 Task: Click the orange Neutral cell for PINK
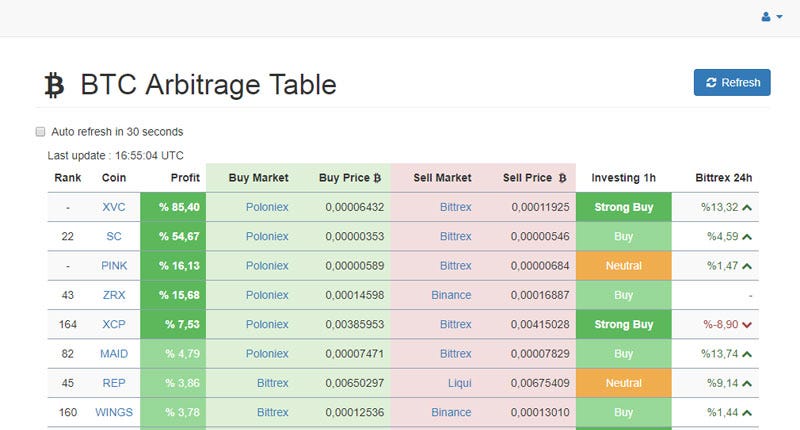pyautogui.click(x=623, y=266)
